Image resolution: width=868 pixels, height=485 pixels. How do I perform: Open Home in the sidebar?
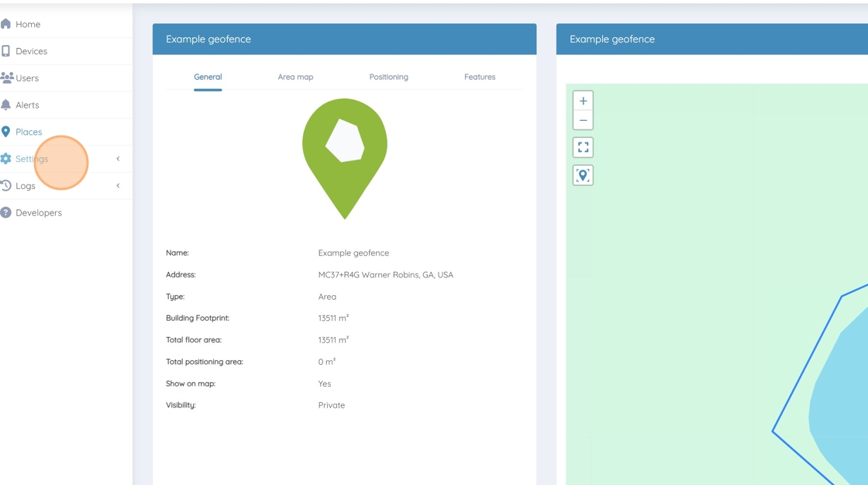click(x=28, y=24)
